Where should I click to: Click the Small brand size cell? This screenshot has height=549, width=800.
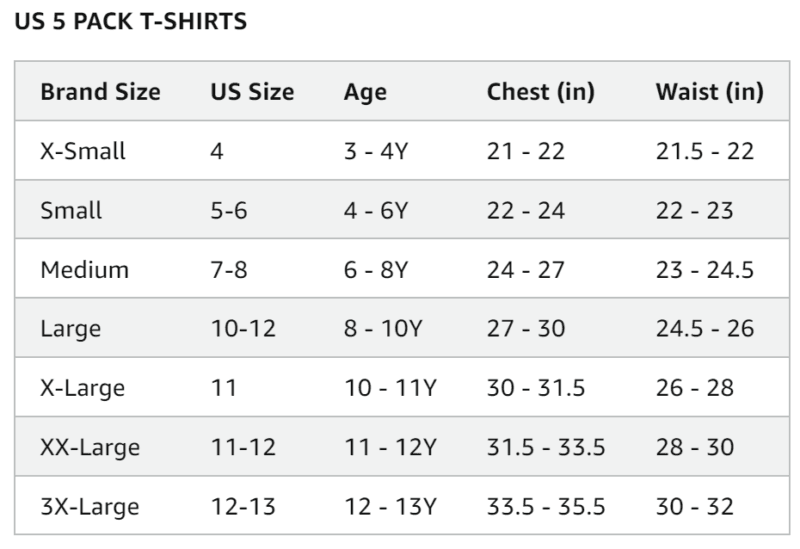pos(71,211)
